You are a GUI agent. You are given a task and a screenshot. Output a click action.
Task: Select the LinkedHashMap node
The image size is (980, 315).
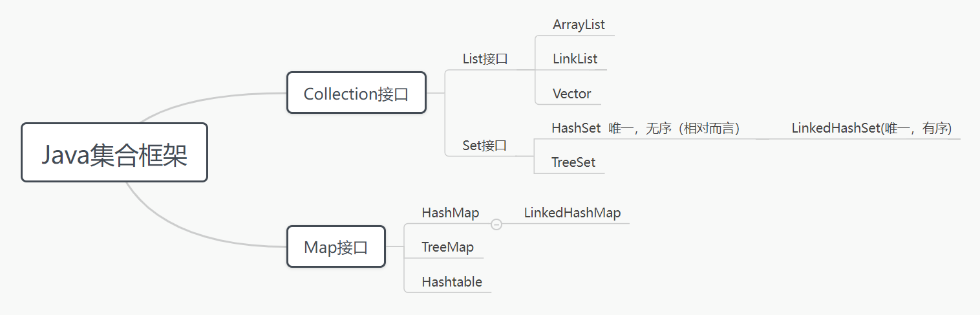point(572,213)
